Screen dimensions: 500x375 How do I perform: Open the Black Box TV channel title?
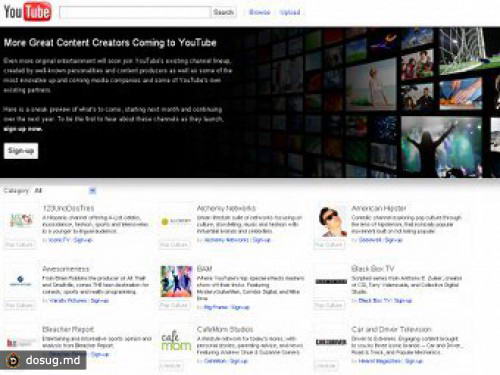[x=373, y=269]
